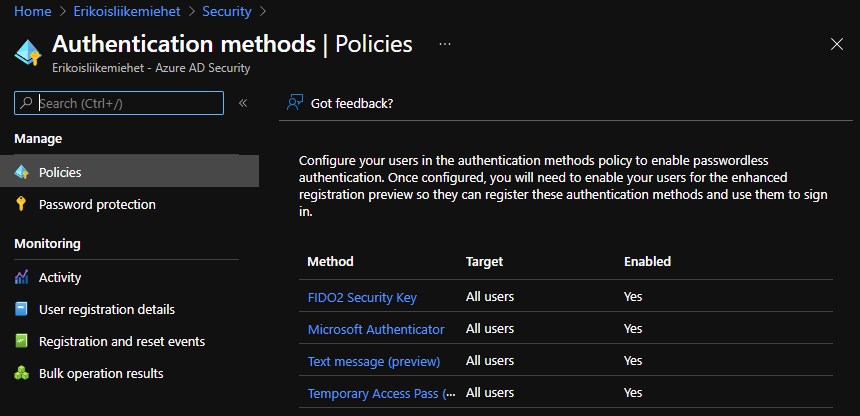Click the Monitoring section heading
Viewport: 860px width, 416px height.
pos(47,243)
